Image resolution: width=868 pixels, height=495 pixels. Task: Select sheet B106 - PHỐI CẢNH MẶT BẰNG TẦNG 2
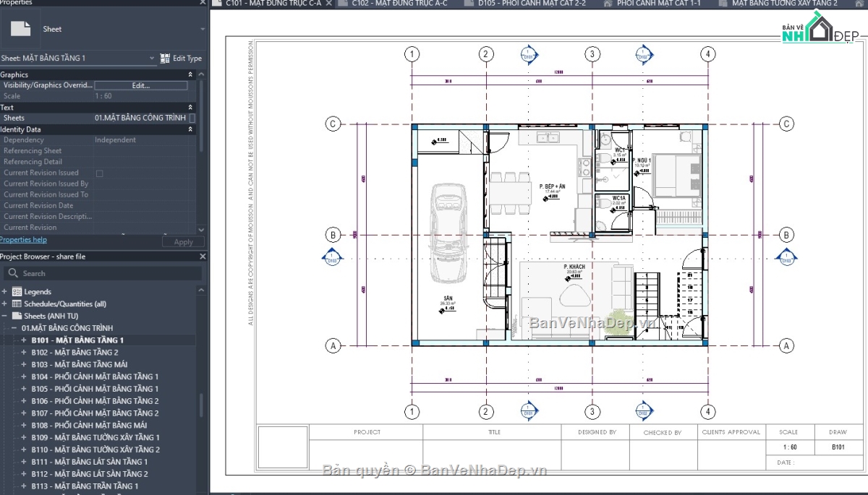95,401
